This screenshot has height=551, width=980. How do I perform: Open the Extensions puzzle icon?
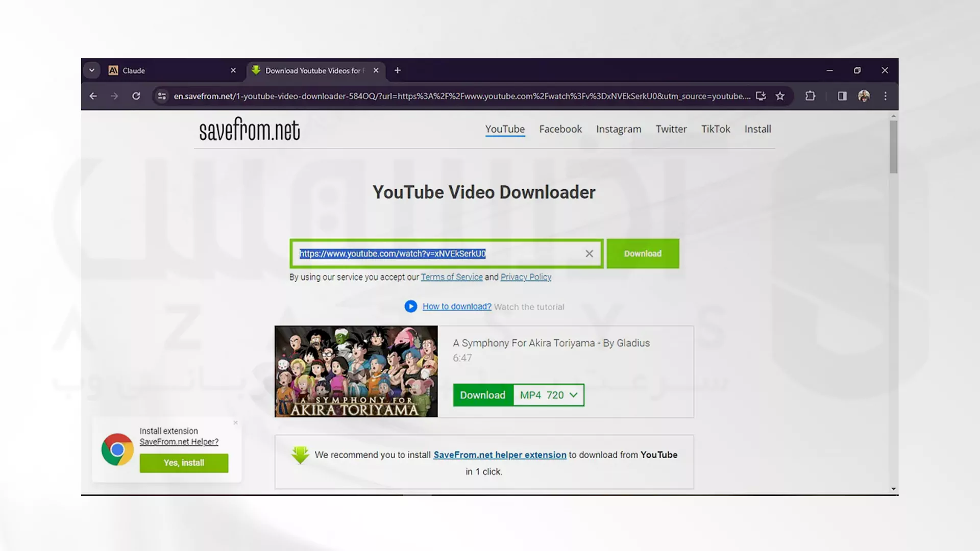pos(810,96)
